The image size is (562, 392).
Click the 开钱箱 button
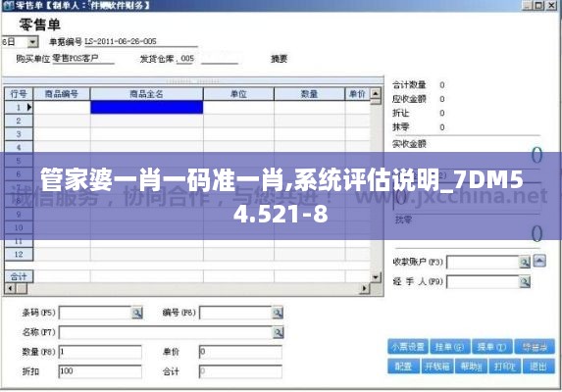point(437,367)
